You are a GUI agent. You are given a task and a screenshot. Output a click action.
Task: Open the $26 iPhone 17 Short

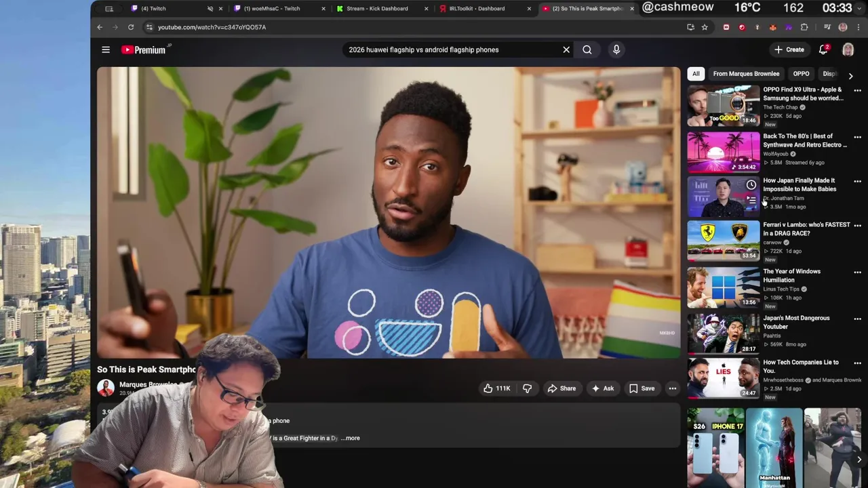click(x=715, y=448)
